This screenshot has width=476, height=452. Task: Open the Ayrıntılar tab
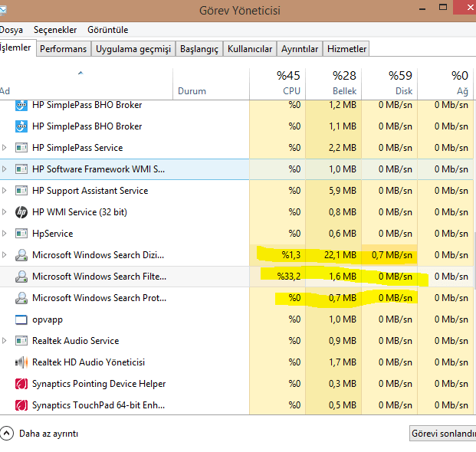tap(300, 49)
